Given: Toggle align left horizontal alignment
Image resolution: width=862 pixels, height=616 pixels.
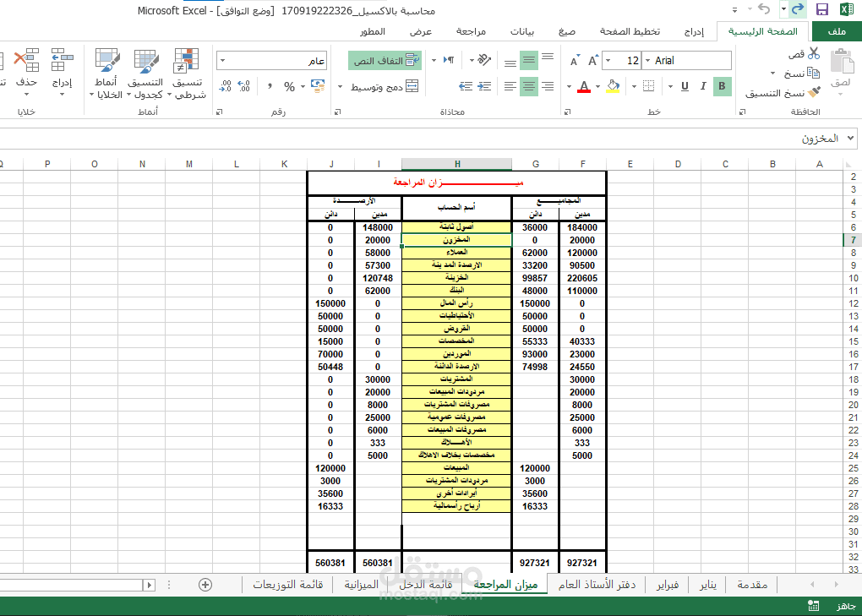Looking at the screenshot, I should pyautogui.click(x=510, y=86).
